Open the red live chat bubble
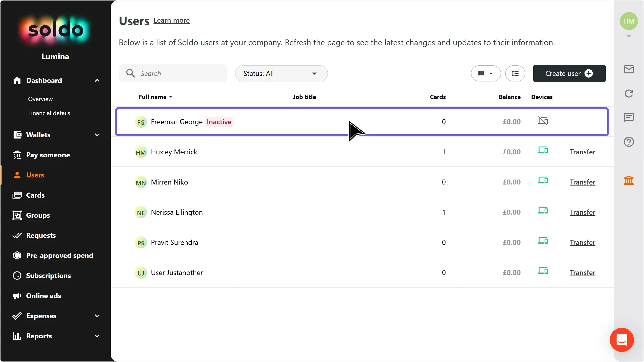The image size is (644, 362). click(x=622, y=340)
